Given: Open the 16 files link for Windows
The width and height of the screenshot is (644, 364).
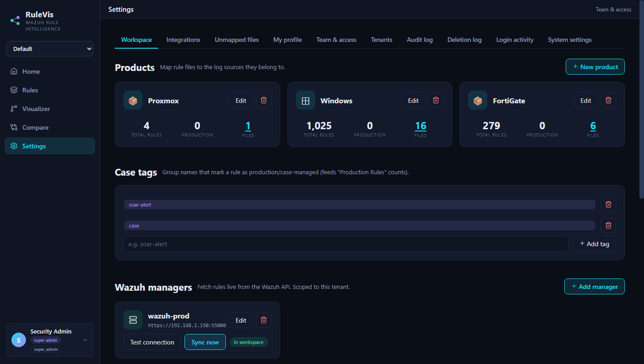Looking at the screenshot, I should [x=420, y=126].
